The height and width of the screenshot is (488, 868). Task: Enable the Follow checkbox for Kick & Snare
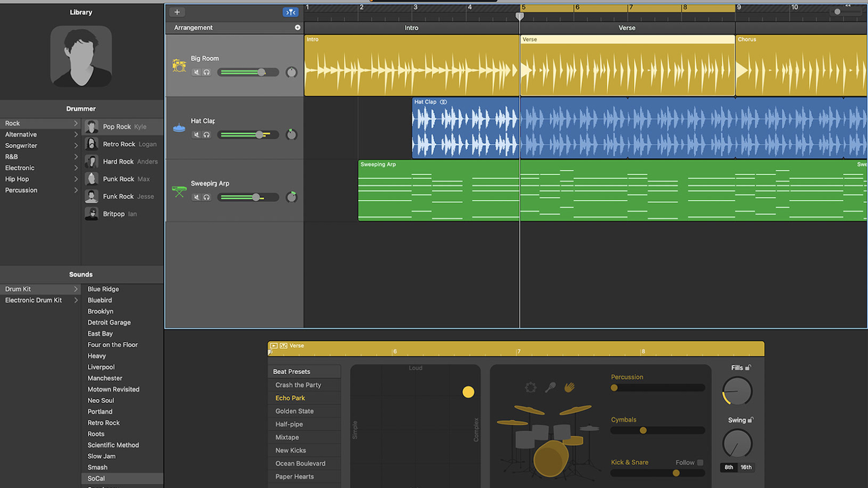[x=699, y=462]
